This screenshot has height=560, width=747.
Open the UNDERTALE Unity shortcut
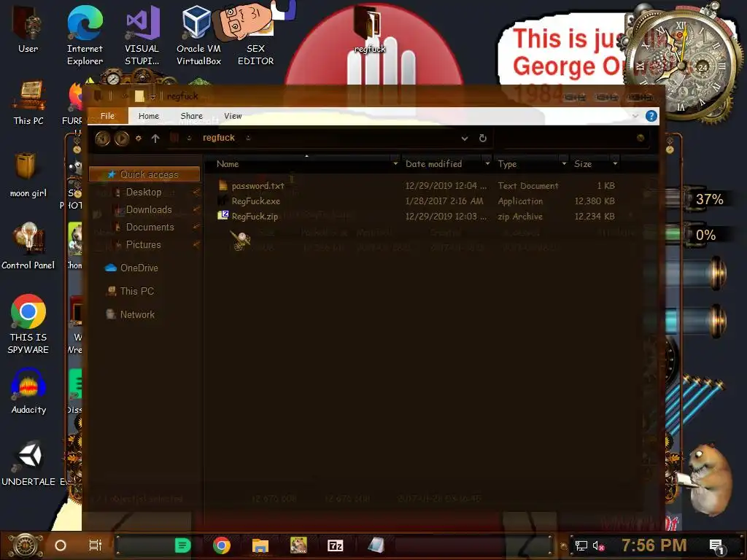[28, 464]
